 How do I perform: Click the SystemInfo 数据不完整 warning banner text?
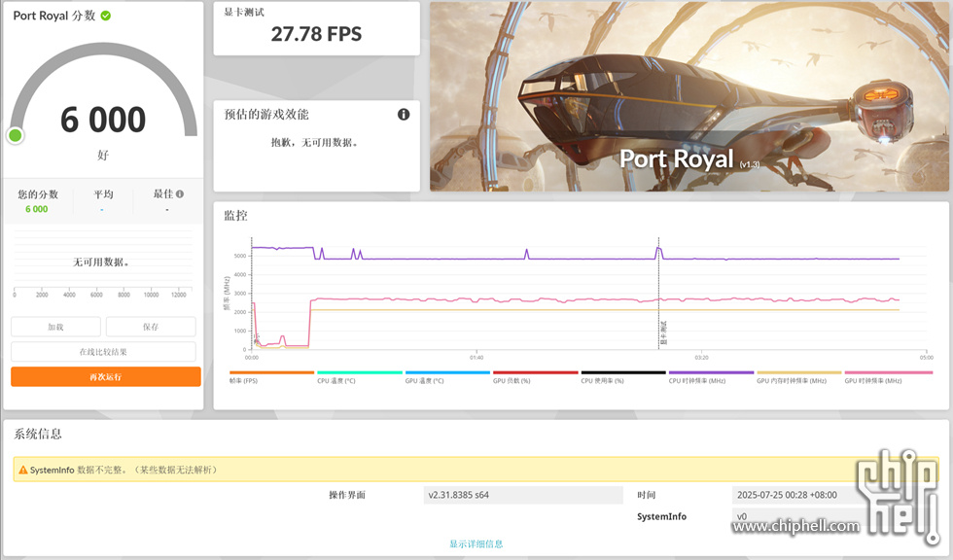tap(123, 470)
